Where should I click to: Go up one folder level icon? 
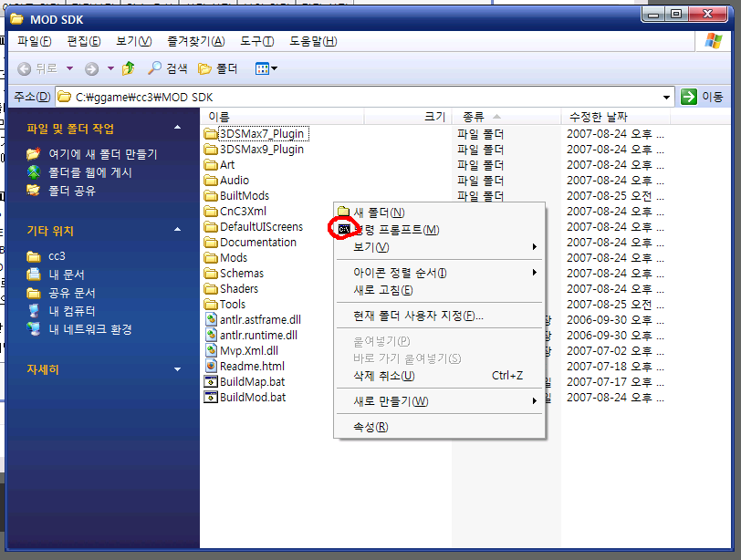click(x=128, y=68)
